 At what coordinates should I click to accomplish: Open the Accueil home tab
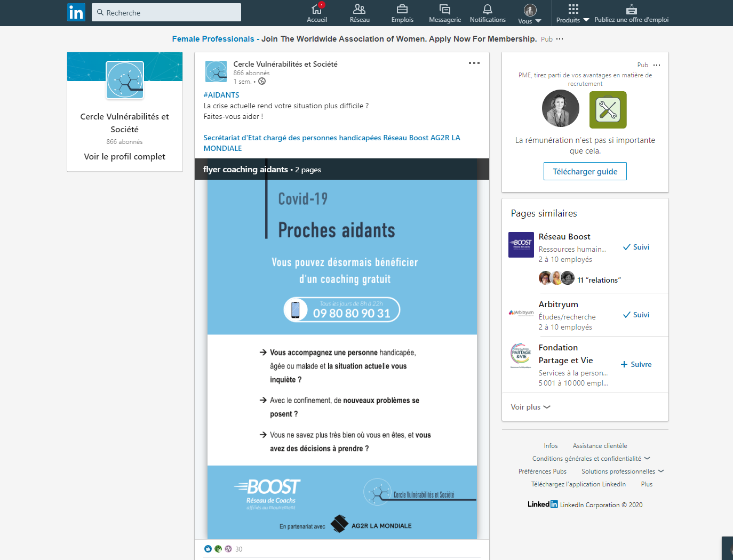click(317, 13)
